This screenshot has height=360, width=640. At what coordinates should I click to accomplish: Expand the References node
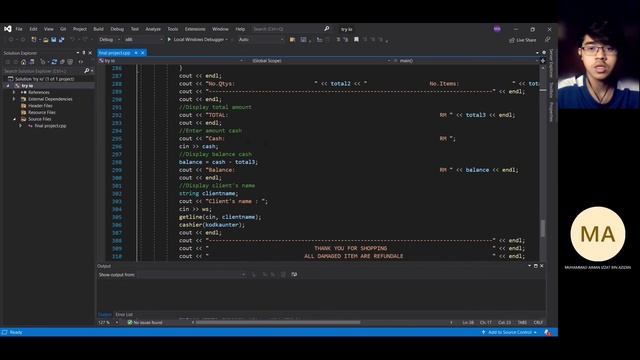tap(14, 92)
